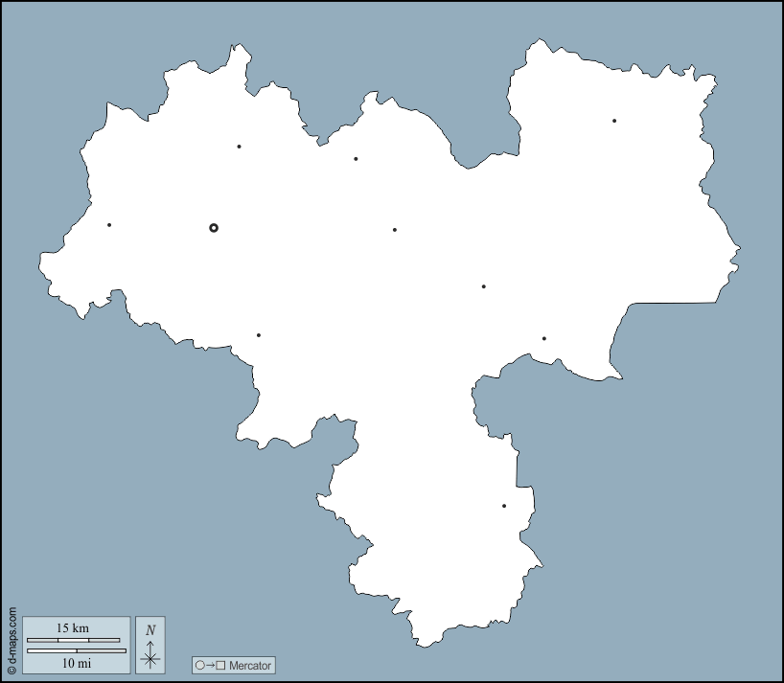784x683 pixels.
Task: Click the 10 mi scale label
Action: pos(77,663)
